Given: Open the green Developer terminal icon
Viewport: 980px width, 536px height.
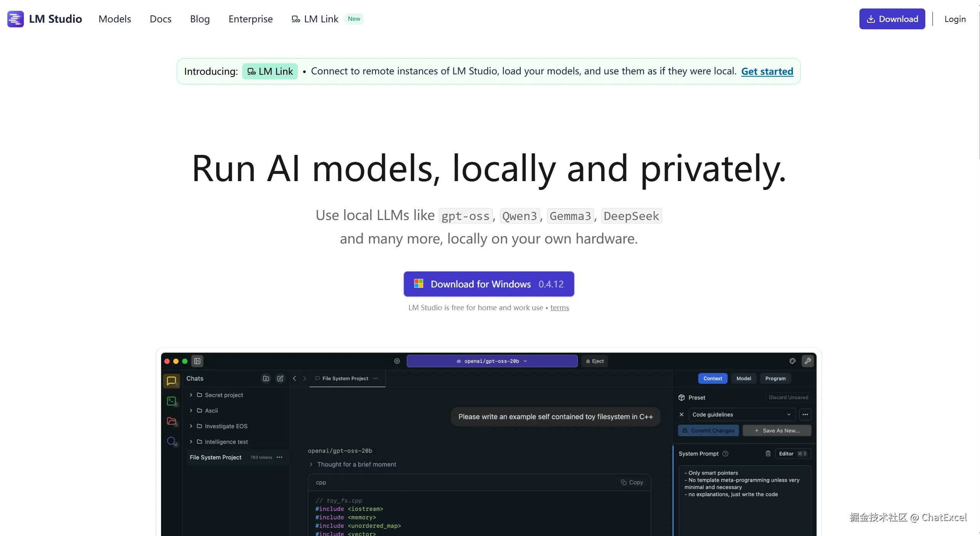Looking at the screenshot, I should [x=171, y=401].
